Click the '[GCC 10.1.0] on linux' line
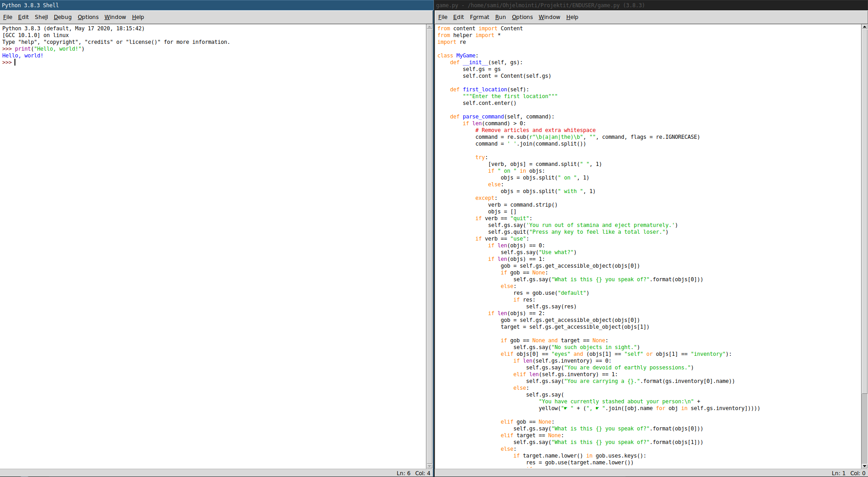This screenshot has width=868, height=477. point(36,35)
